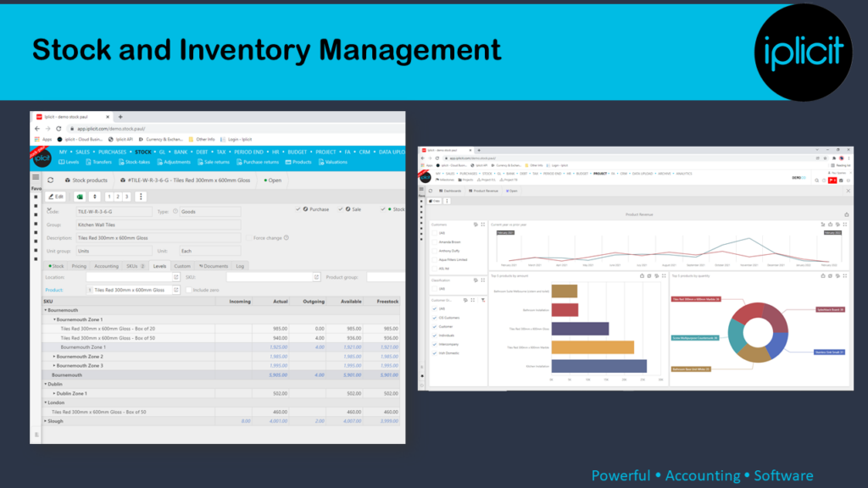Click level 2 grouping button
The image size is (868, 488).
[x=118, y=197]
